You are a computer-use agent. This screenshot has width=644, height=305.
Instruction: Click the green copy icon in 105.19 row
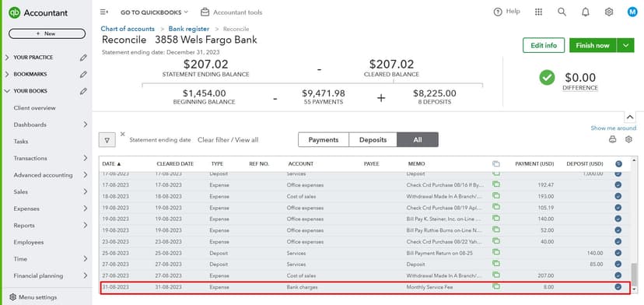(495, 207)
